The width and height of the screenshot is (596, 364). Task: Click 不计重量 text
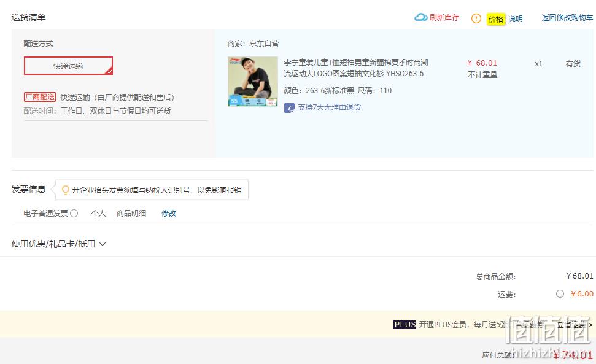coord(482,74)
